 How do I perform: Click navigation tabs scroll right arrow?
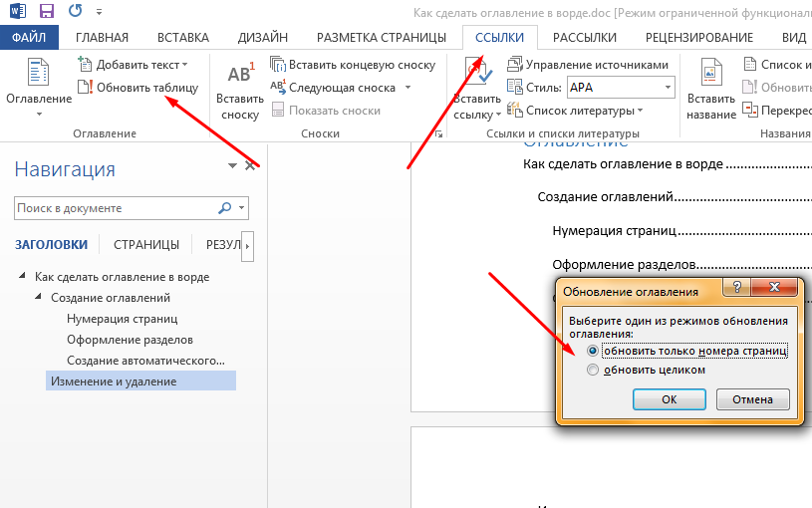[247, 246]
